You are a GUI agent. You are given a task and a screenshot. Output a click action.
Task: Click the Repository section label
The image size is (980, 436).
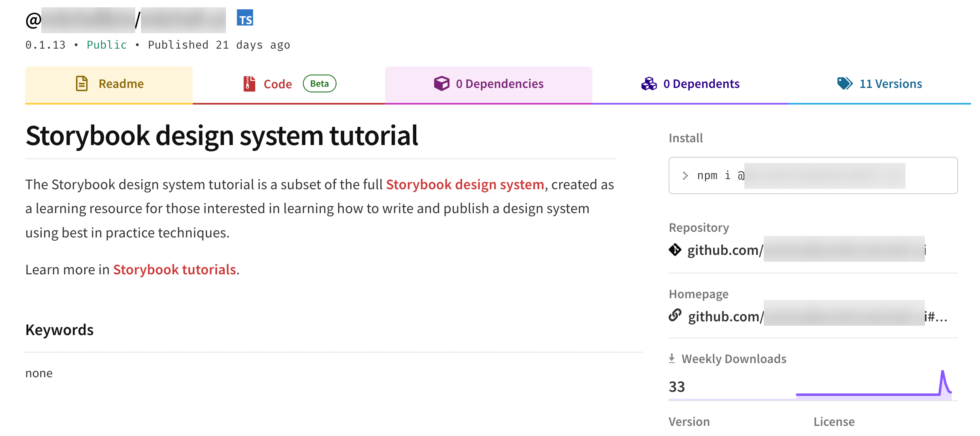[x=699, y=227]
